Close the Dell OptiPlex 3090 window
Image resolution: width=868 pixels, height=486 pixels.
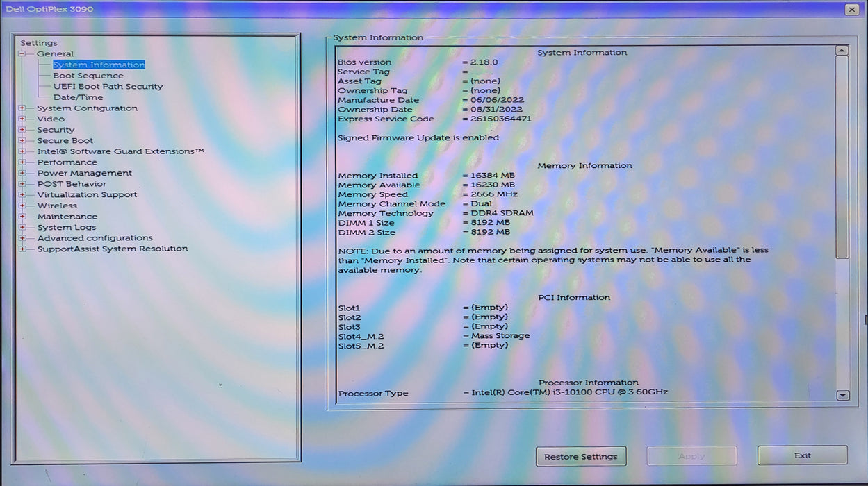pyautogui.click(x=851, y=9)
